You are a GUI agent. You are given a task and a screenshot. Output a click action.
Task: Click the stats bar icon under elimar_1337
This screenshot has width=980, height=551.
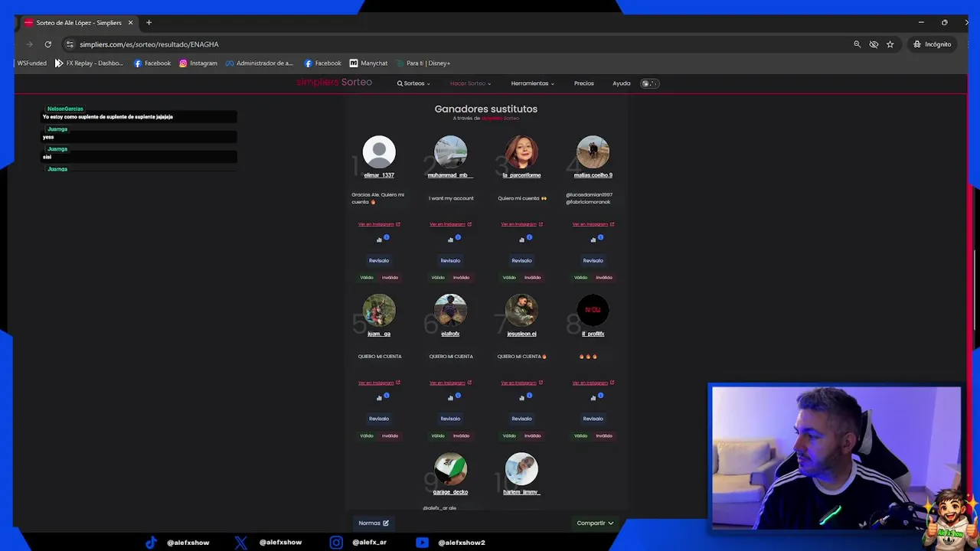[x=379, y=240]
